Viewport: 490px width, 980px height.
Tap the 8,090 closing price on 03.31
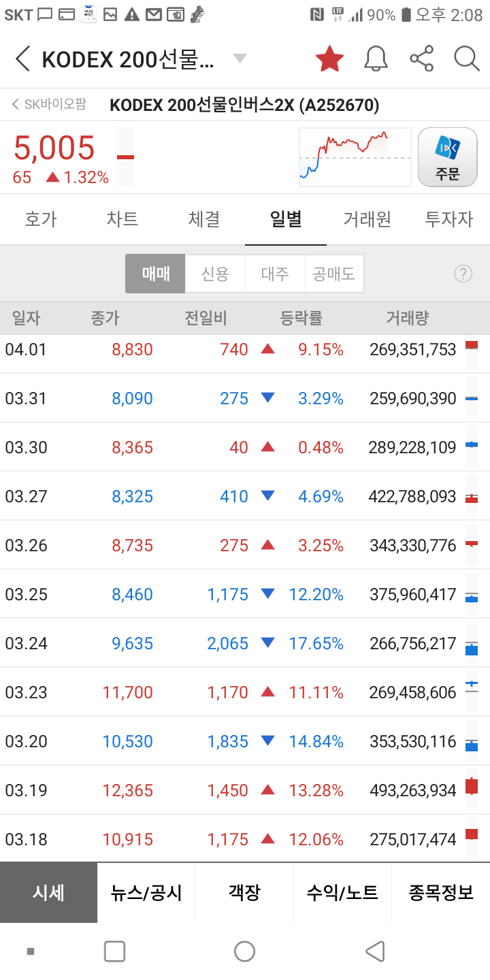click(x=133, y=399)
